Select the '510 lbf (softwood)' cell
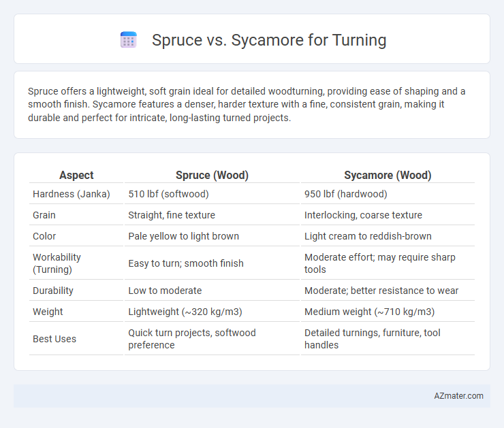This screenshot has height=428, width=504. pyautogui.click(x=212, y=194)
